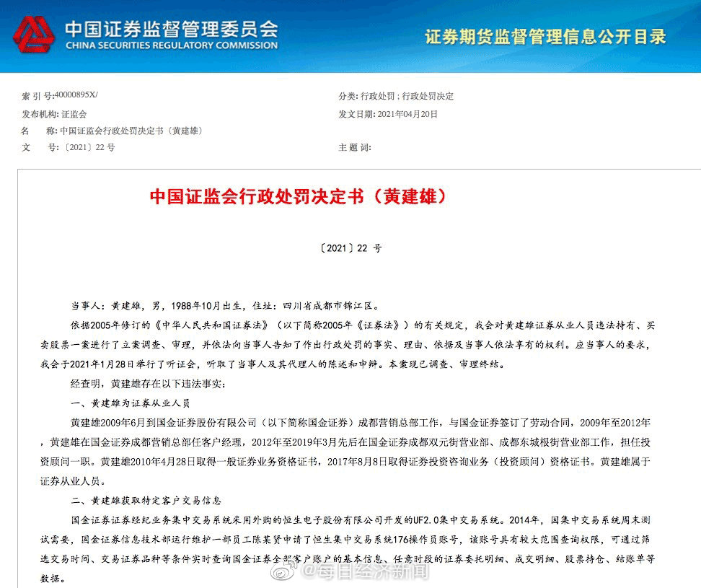Click section heading 一、黄建雄为证券从业人员

click(x=131, y=403)
